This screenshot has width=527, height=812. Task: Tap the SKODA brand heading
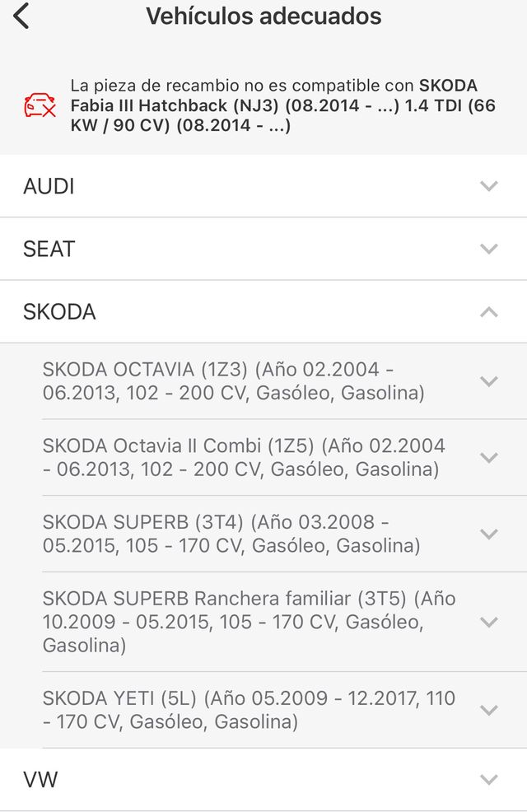60,312
